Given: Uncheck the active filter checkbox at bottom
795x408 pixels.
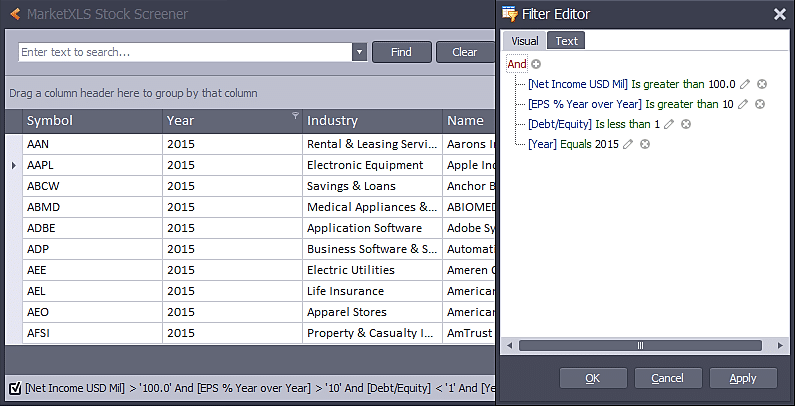Looking at the screenshot, I should click(x=16, y=389).
